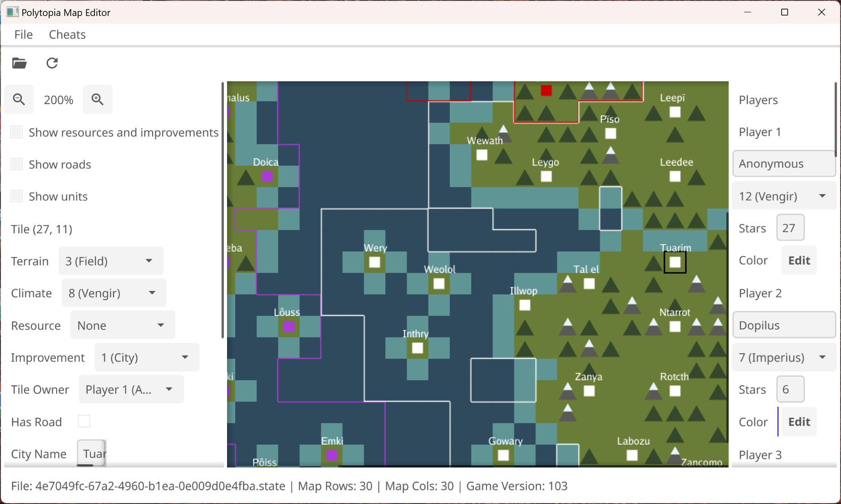
Task: Open Player 2 tribe dropdown 7 (Imperius)
Action: pos(784,357)
